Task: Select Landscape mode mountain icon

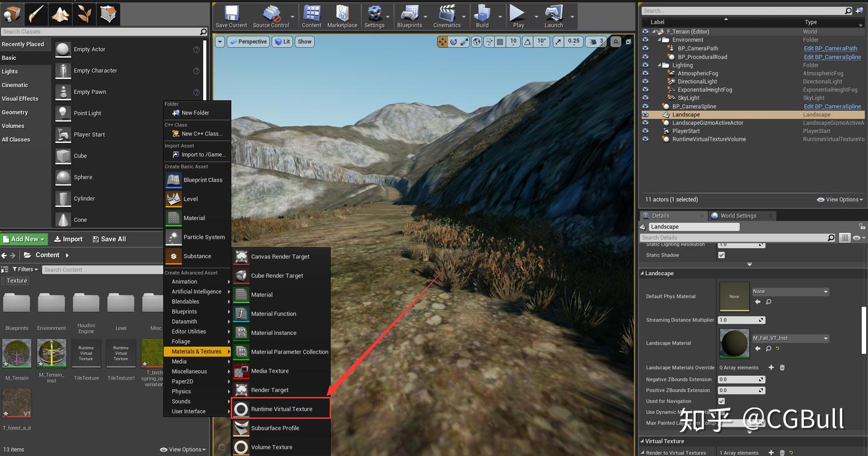Action: (x=59, y=13)
